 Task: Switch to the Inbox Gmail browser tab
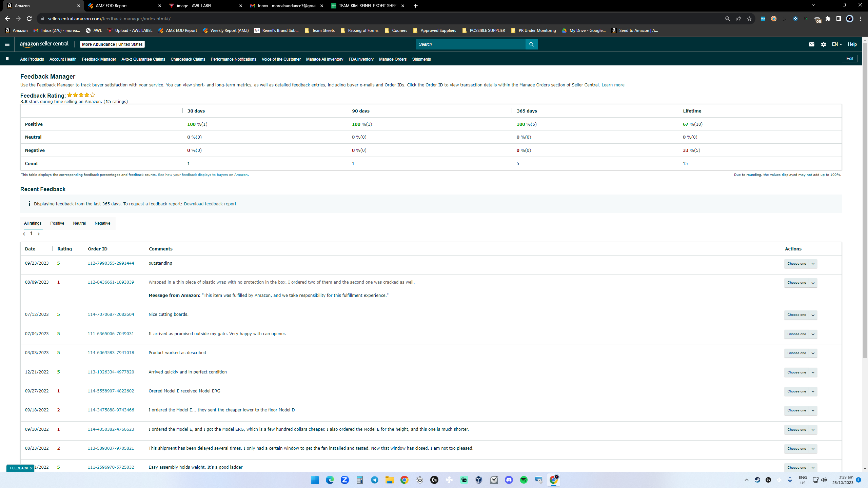[287, 6]
